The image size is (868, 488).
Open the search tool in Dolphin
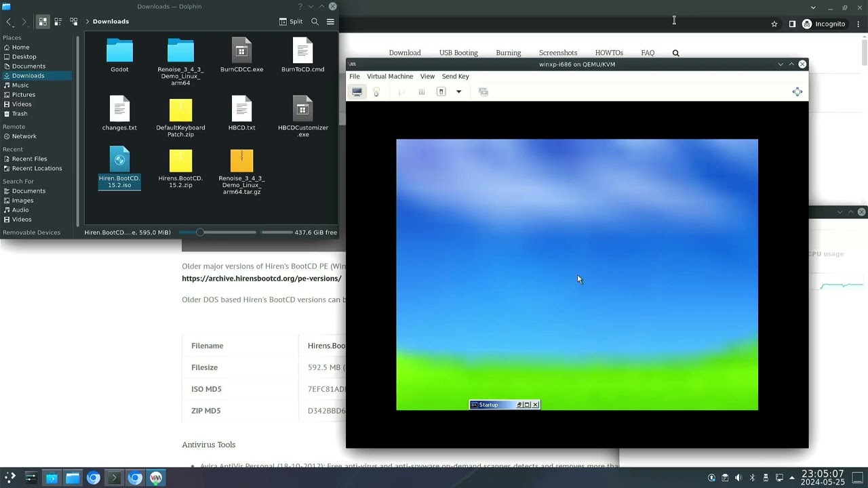click(x=315, y=22)
